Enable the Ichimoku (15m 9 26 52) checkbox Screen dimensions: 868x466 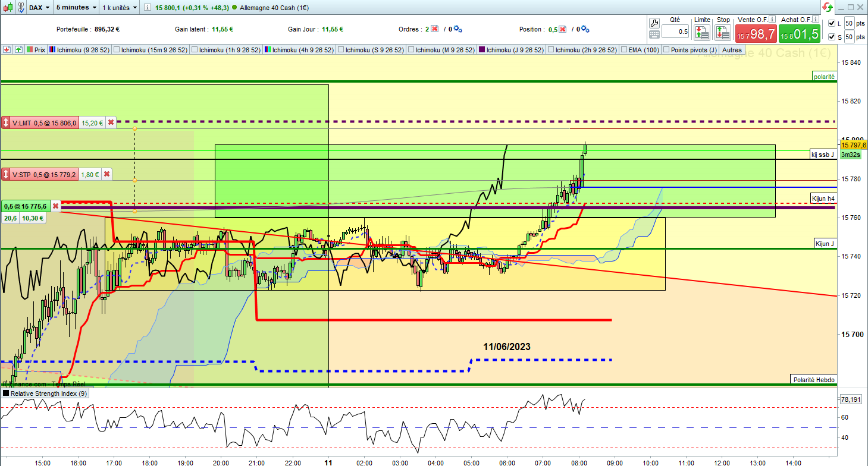click(116, 50)
